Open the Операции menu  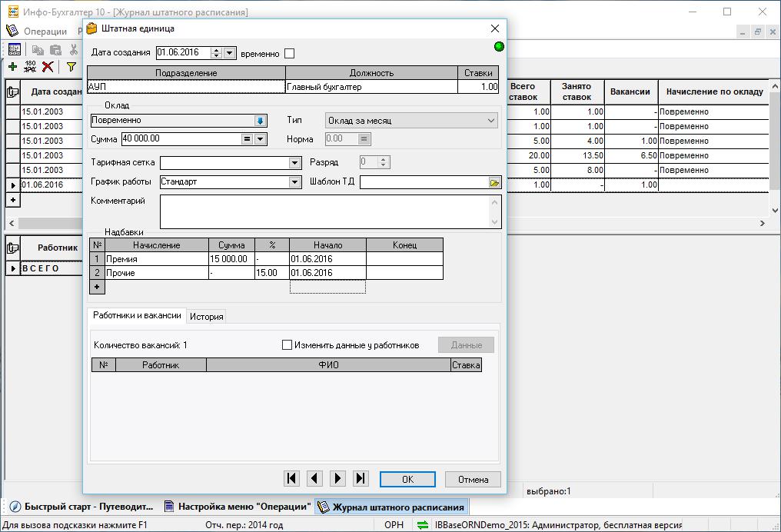[x=45, y=32]
